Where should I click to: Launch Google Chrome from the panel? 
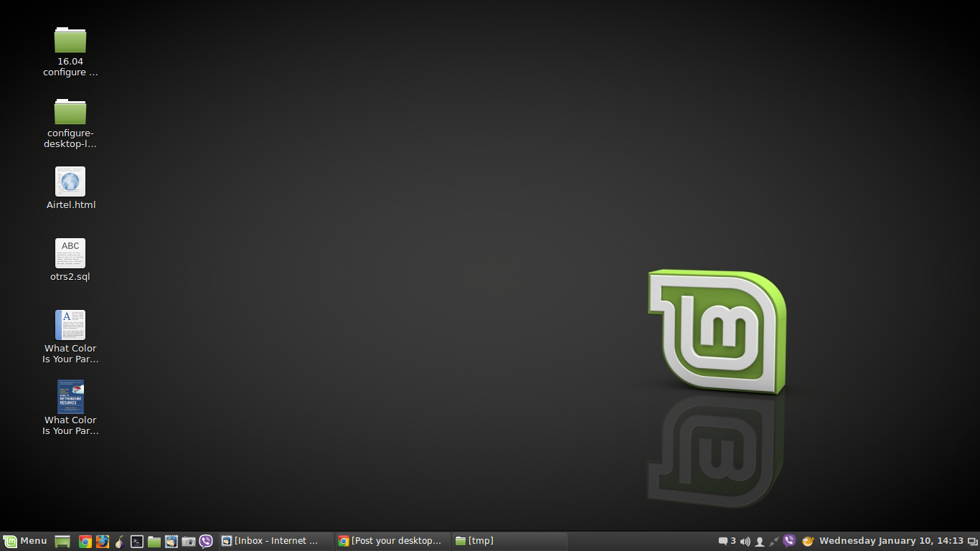point(85,540)
